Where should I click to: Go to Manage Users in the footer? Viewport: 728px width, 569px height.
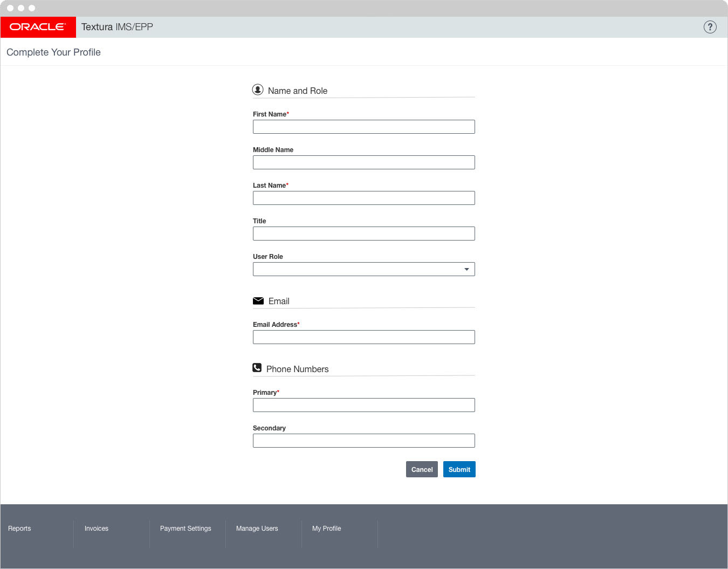click(x=257, y=529)
